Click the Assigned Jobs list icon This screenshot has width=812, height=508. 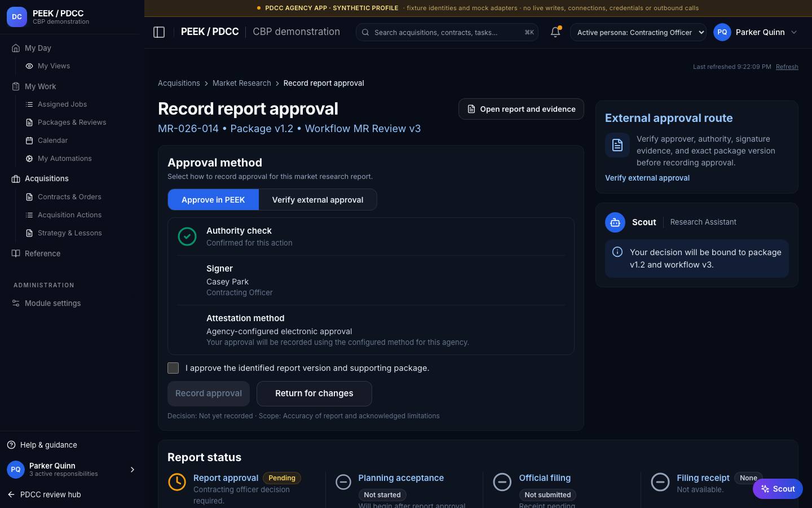[x=29, y=104]
